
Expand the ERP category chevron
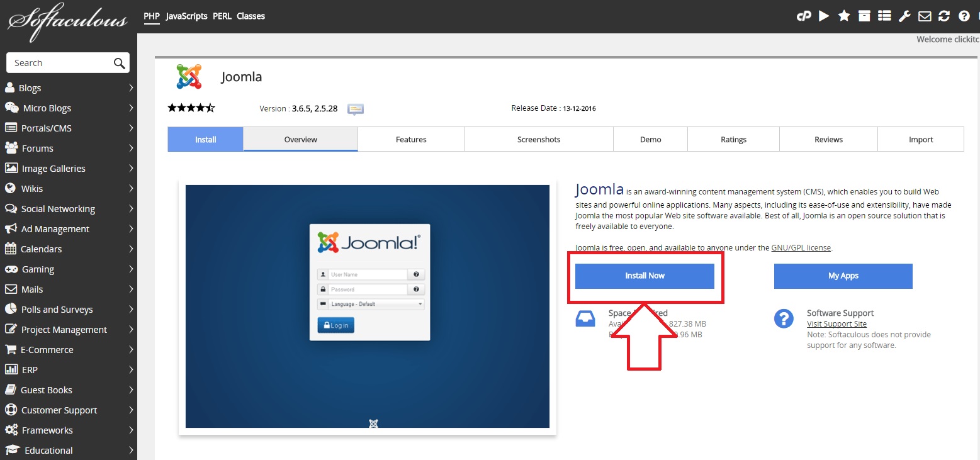click(131, 369)
